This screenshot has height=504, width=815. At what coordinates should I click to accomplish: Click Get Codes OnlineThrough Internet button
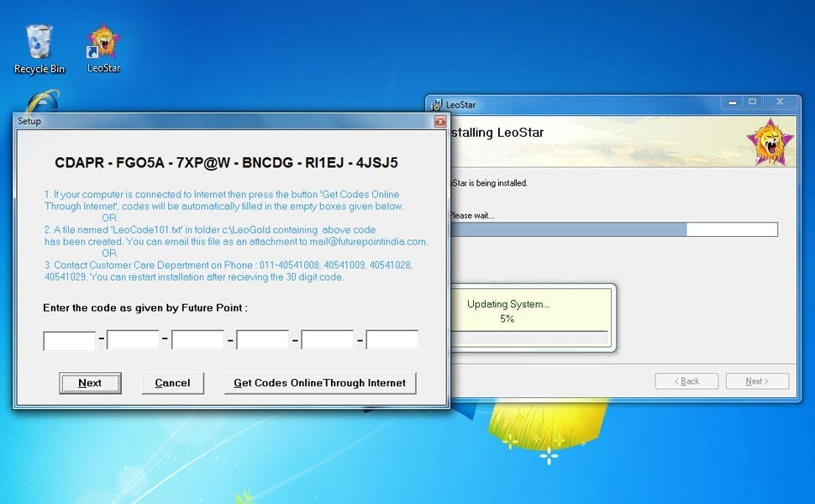(319, 383)
